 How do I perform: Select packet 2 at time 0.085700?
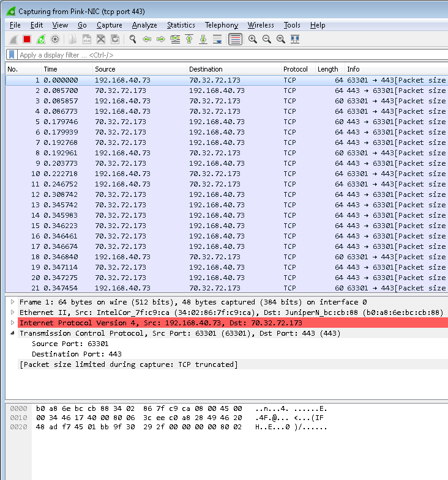coord(227,90)
